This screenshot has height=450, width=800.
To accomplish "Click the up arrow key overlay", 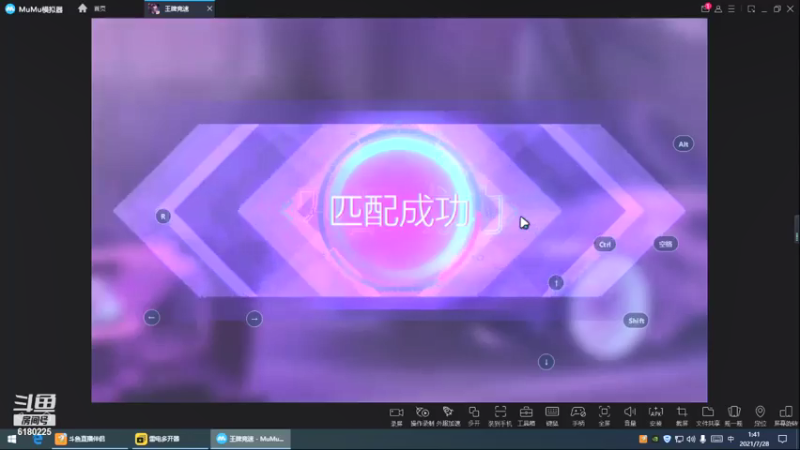I will (556, 283).
